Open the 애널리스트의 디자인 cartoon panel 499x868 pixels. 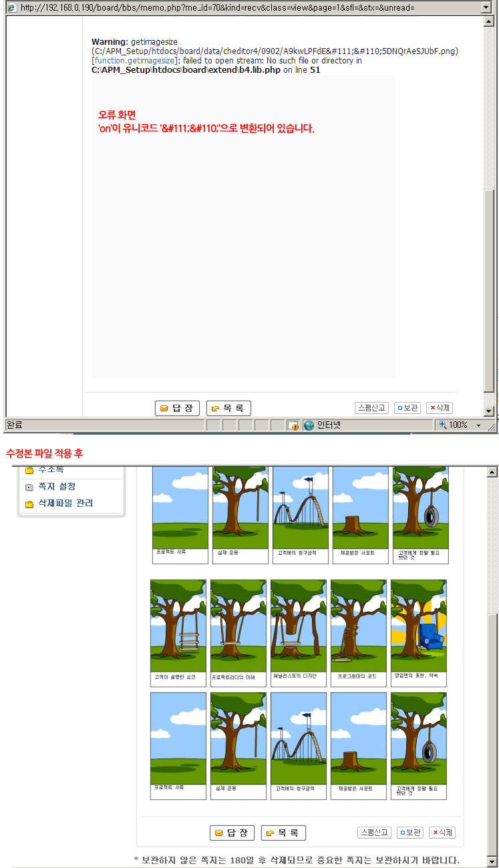point(299,632)
